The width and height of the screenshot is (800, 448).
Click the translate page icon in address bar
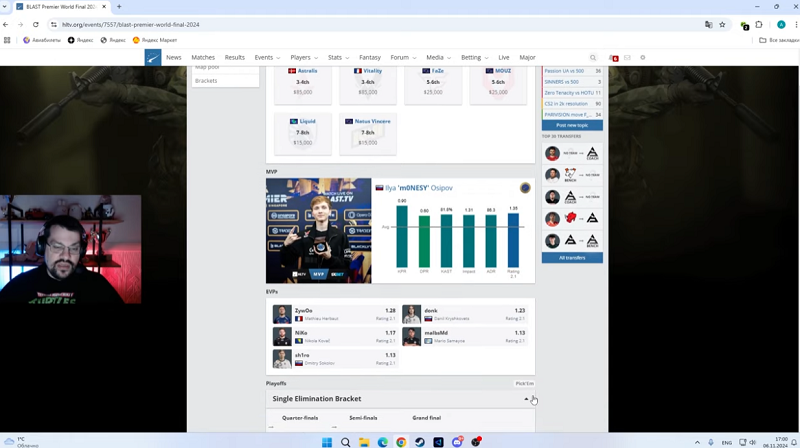point(709,24)
